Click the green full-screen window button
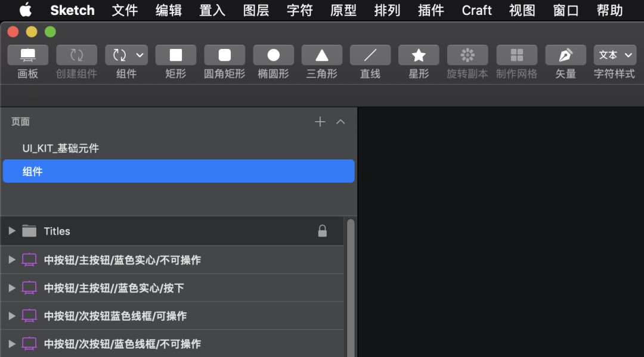Viewport: 644px width, 357px height. 50,32
